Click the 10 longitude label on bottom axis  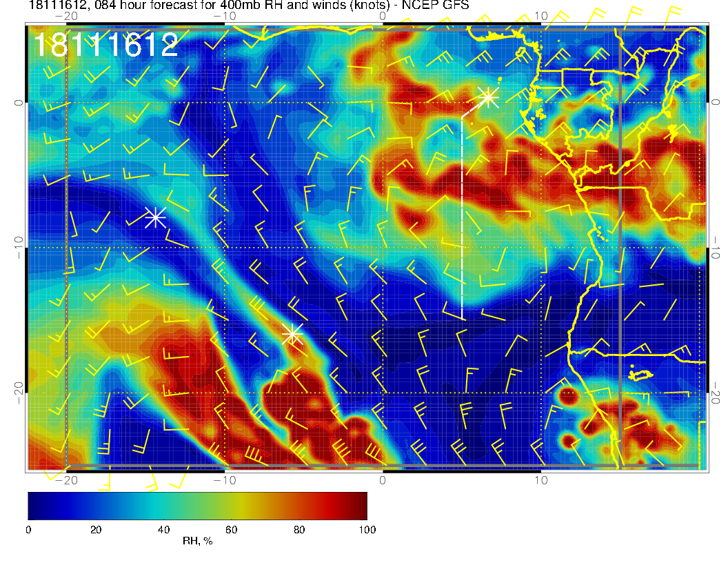point(541,480)
